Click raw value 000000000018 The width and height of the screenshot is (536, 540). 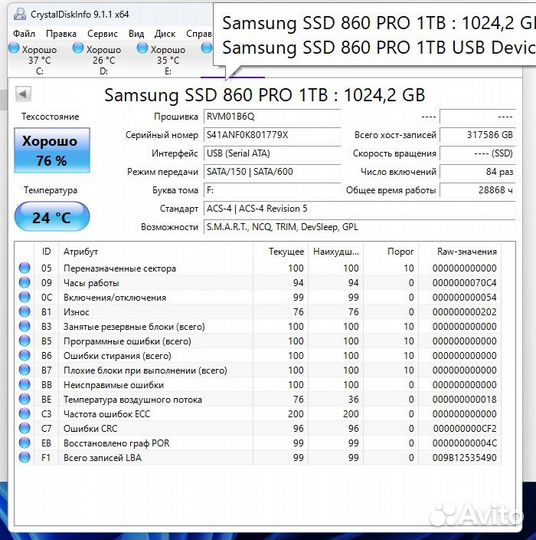pos(464,399)
